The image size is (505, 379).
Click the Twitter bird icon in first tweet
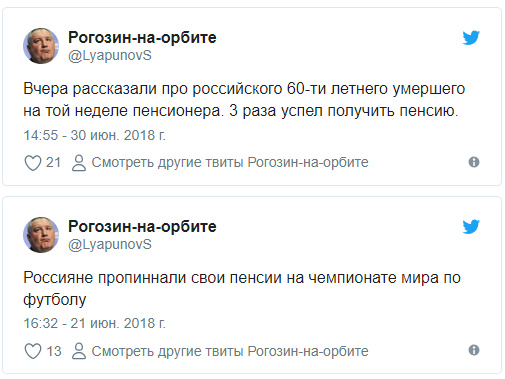coord(471,38)
